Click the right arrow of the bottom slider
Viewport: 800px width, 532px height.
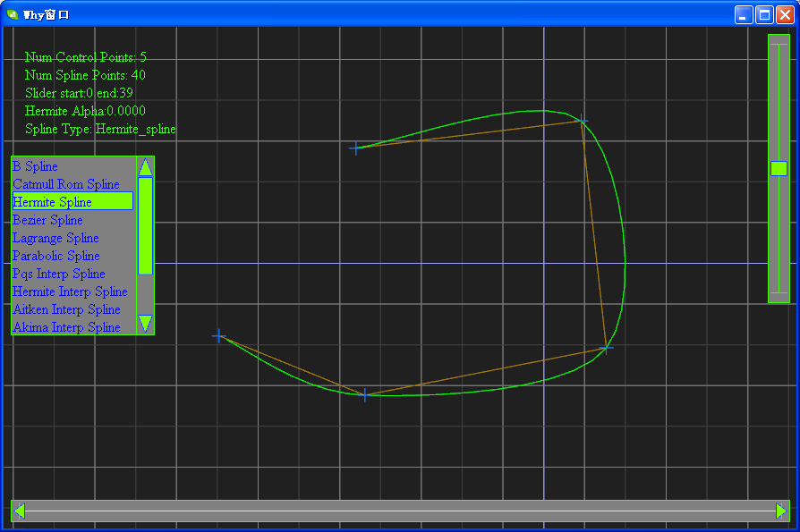(781, 511)
